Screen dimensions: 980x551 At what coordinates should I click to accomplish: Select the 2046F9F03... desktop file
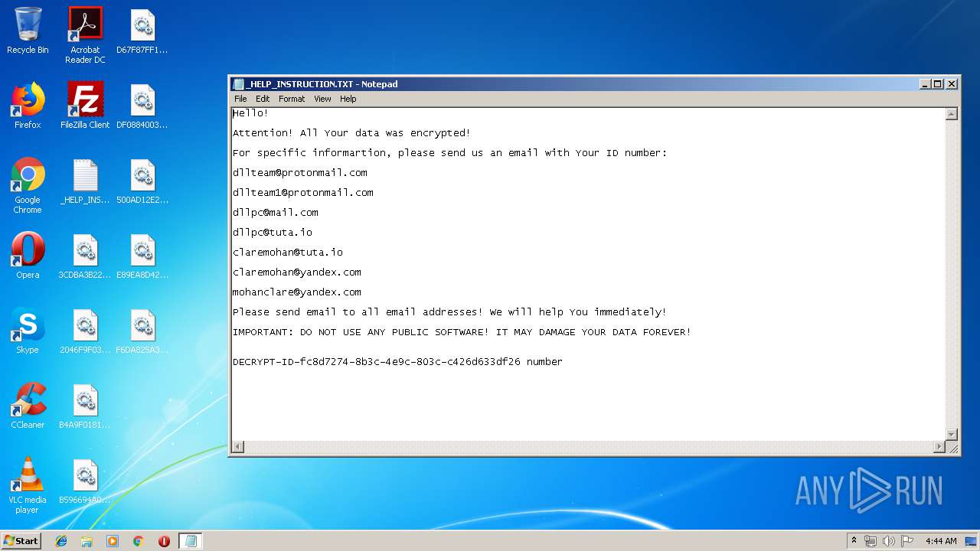[x=85, y=331]
